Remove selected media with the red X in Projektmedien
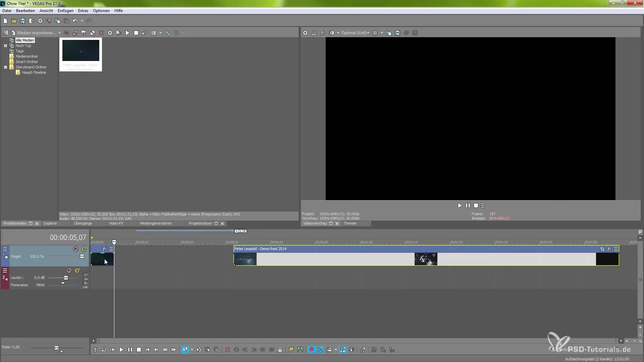The image size is (644, 362). pos(101,33)
